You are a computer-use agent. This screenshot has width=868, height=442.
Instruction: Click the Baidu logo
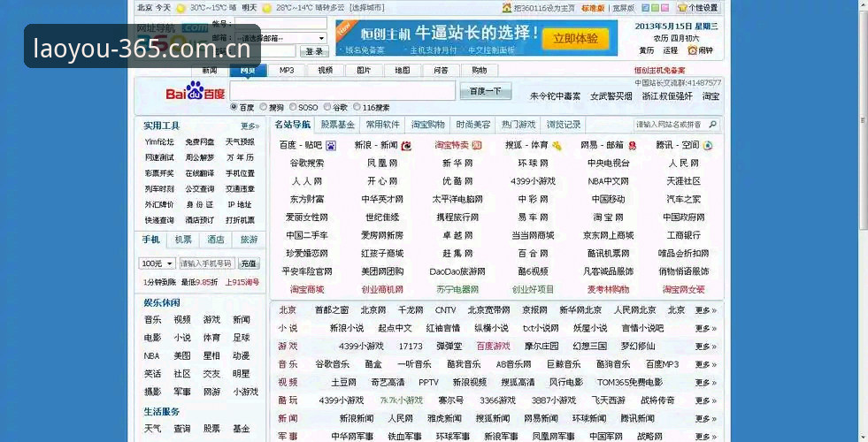195,91
